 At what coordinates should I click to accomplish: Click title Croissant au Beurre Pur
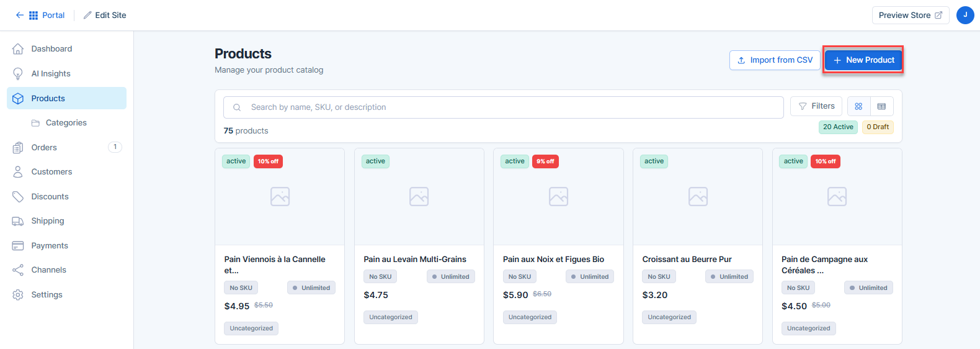tap(687, 259)
